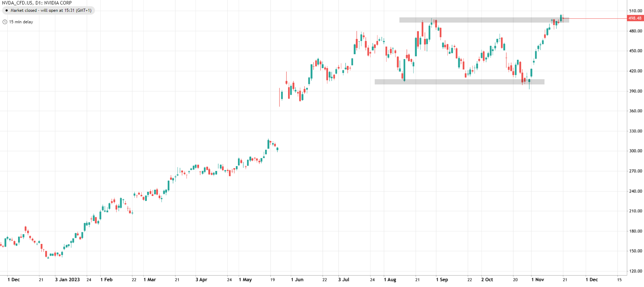The width and height of the screenshot is (644, 287).
Task: Click the 390.00 price axis label
Action: point(636,91)
